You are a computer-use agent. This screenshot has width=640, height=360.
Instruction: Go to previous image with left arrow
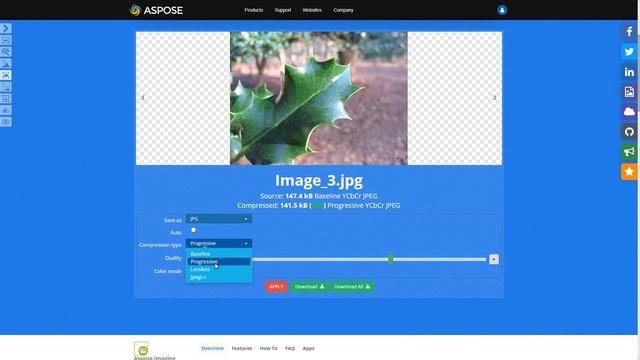(143, 98)
